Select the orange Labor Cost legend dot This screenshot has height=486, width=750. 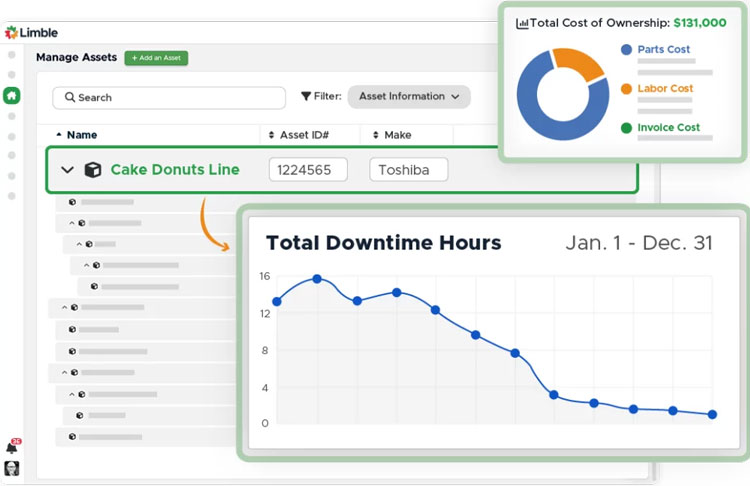click(626, 88)
